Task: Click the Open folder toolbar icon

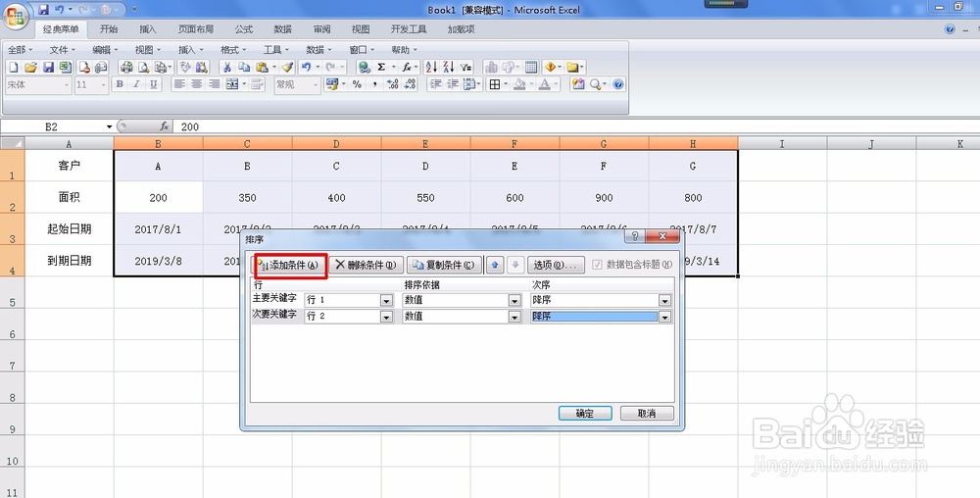Action: (30, 68)
